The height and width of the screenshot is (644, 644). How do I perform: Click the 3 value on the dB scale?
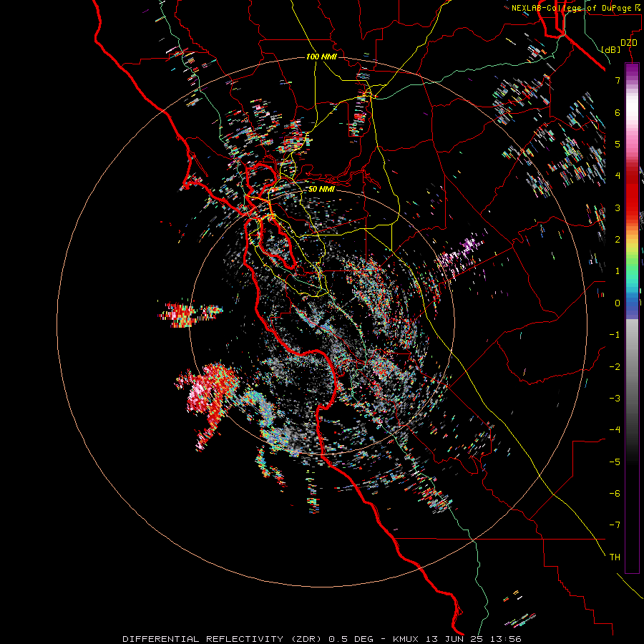[618, 208]
